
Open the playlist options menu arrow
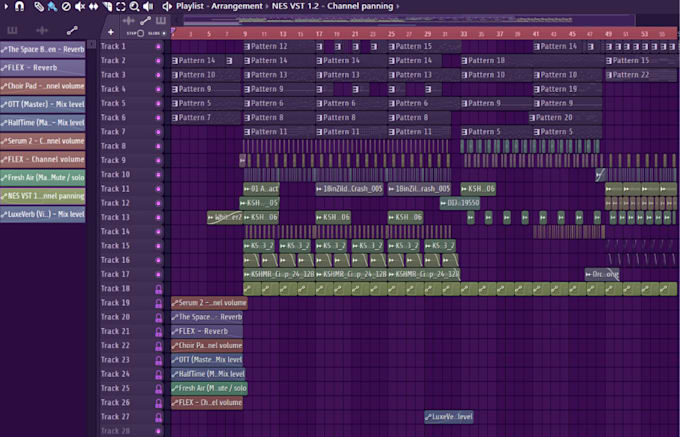pos(6,7)
